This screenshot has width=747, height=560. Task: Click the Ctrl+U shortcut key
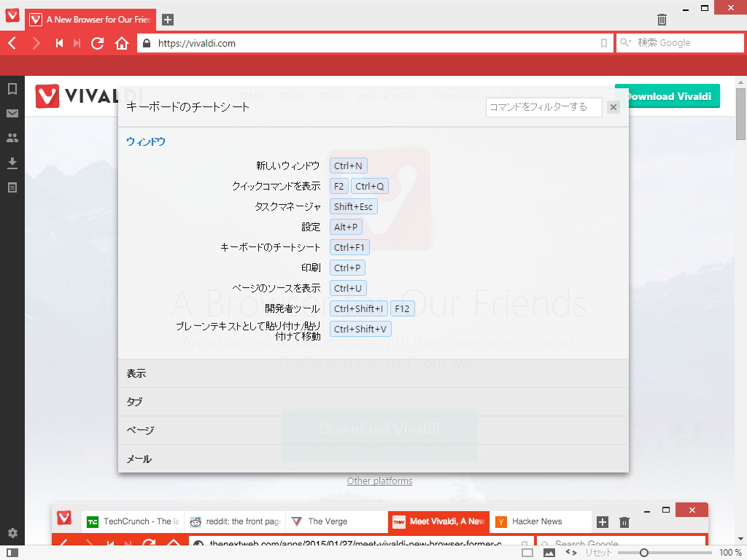tap(348, 289)
